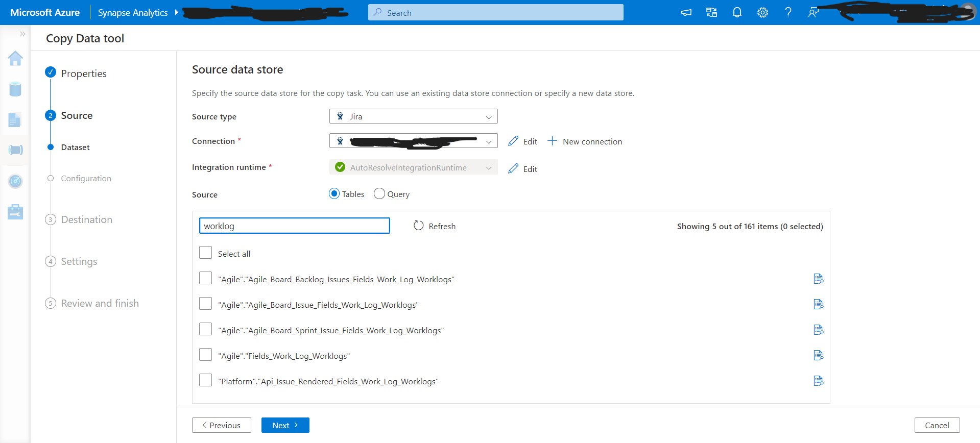Select the Query radio button
980x443 pixels.
coord(379,193)
